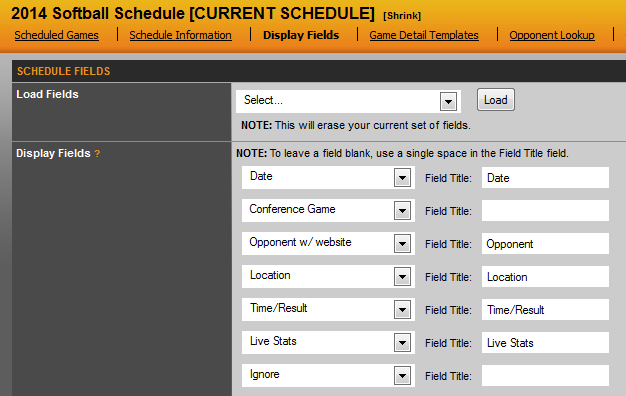The height and width of the screenshot is (396, 626).
Task: Open the Time/Result field type dropdown
Action: (328, 309)
